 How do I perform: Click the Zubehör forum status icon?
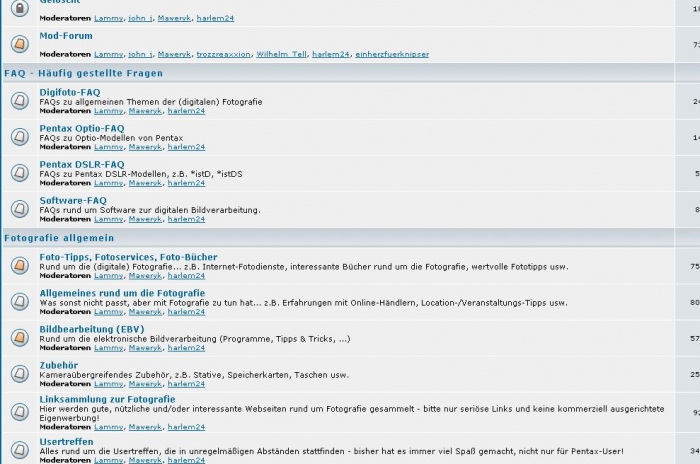[x=20, y=373]
